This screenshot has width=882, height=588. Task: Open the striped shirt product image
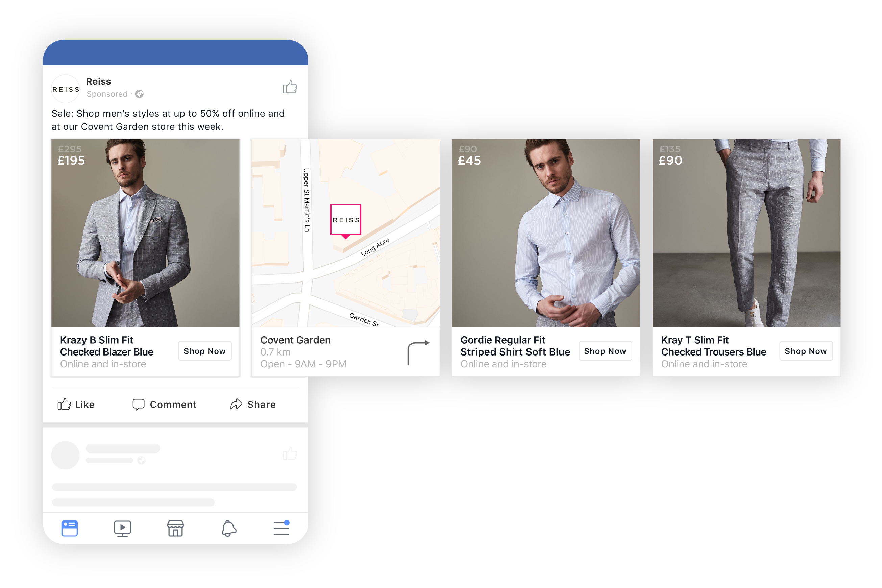[546, 233]
